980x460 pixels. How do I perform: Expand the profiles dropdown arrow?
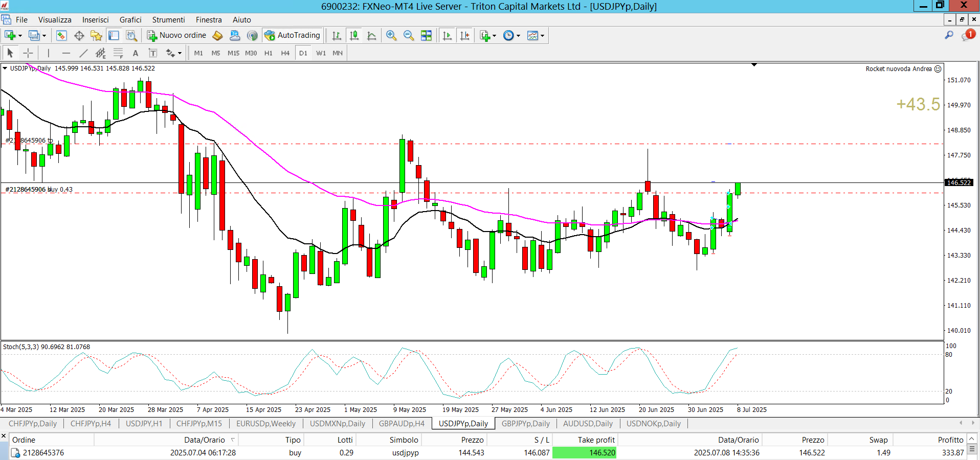(x=44, y=36)
